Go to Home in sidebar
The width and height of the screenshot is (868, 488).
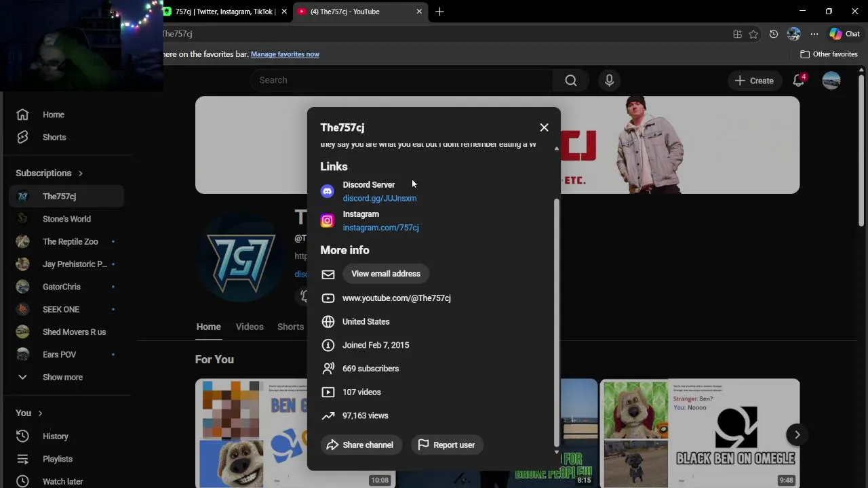point(66,115)
